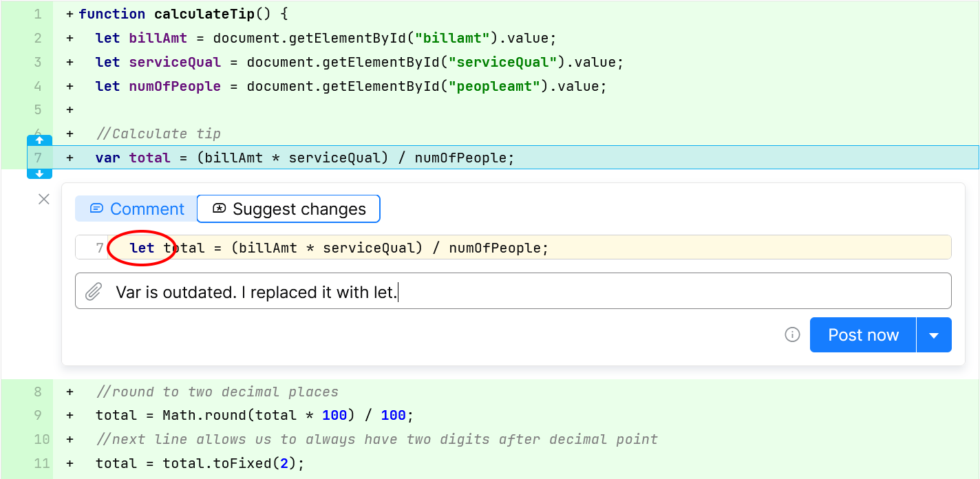Click line number 4 in the gutter
Viewport: 980px width, 479px height.
(38, 86)
